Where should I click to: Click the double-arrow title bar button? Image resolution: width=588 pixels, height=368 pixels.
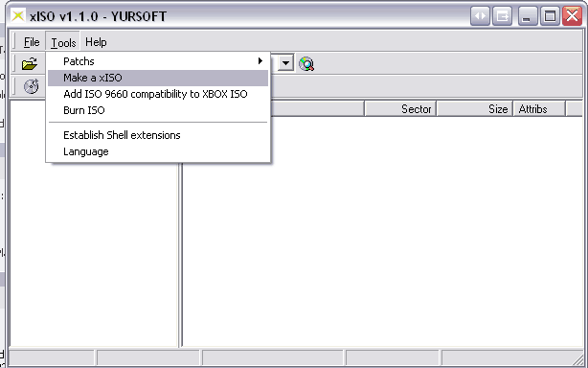tap(480, 16)
